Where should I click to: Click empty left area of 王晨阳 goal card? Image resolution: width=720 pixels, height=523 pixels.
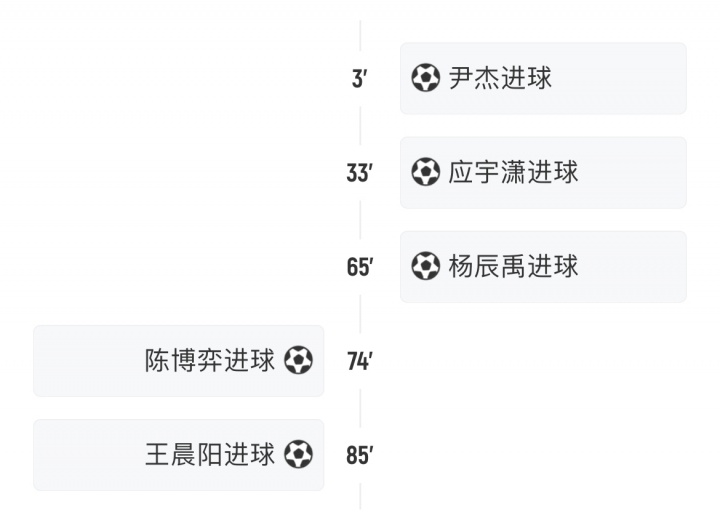click(87, 455)
